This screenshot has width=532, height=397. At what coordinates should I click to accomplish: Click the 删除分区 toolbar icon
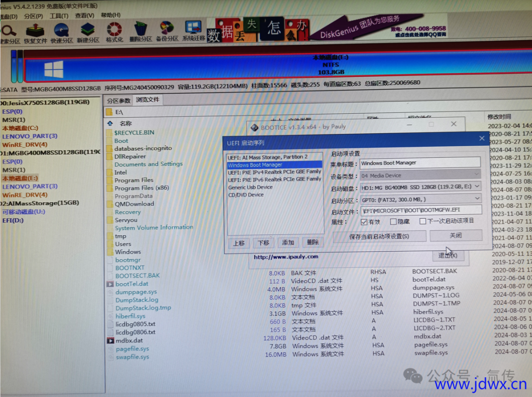(x=140, y=32)
